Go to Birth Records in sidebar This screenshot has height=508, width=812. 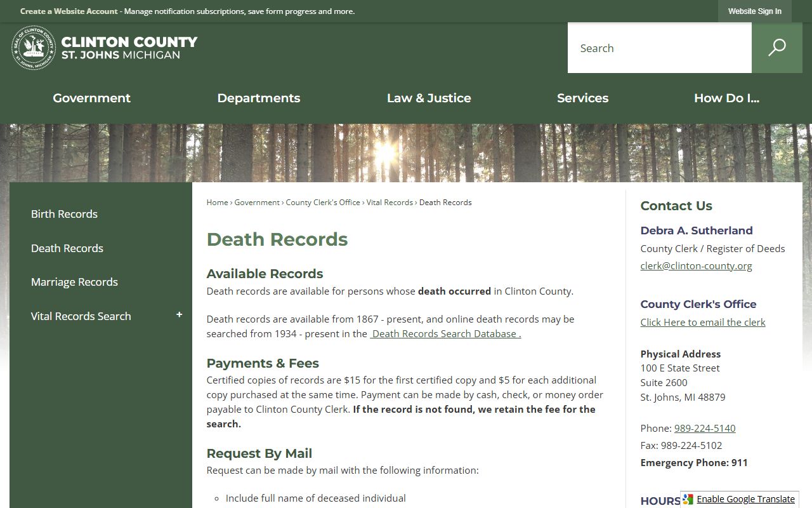tap(64, 214)
